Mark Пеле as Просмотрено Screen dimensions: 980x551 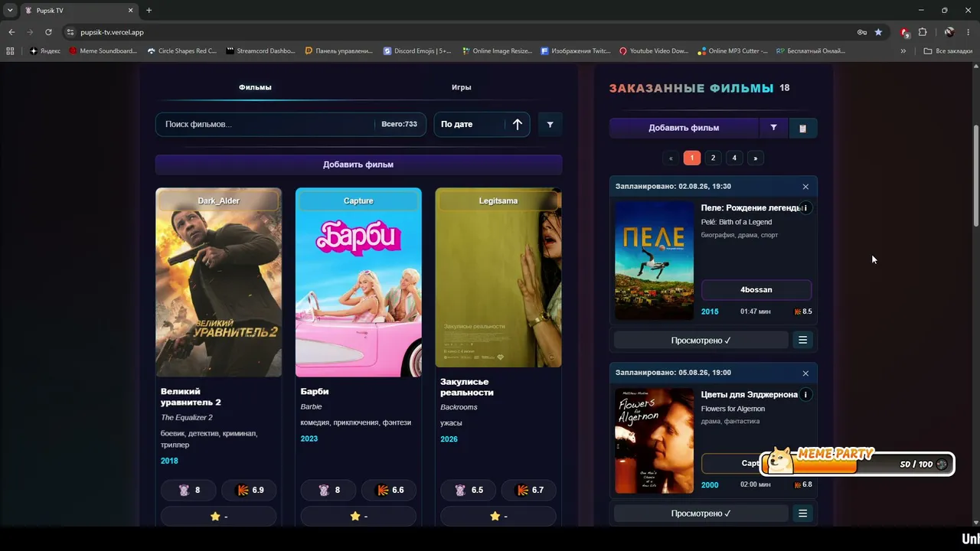tap(701, 340)
